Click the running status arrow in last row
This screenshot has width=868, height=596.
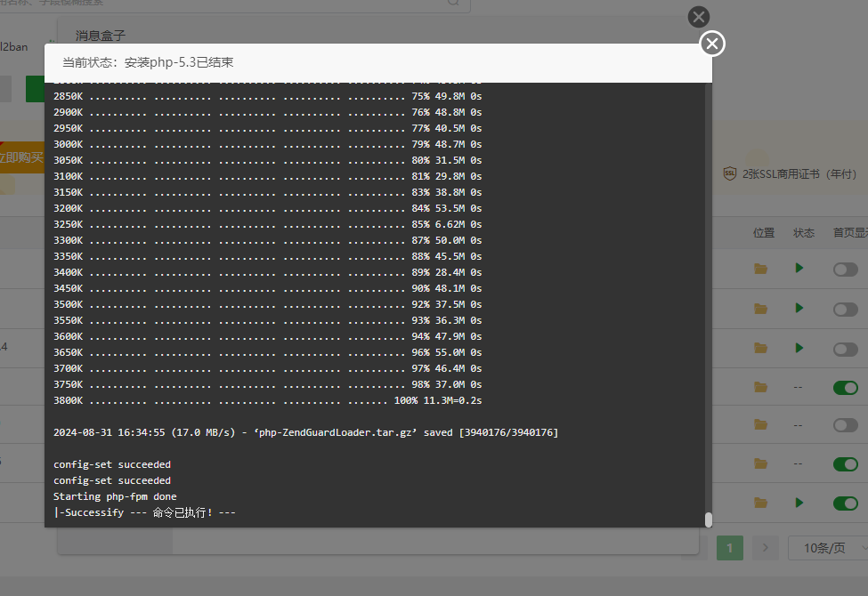click(799, 503)
